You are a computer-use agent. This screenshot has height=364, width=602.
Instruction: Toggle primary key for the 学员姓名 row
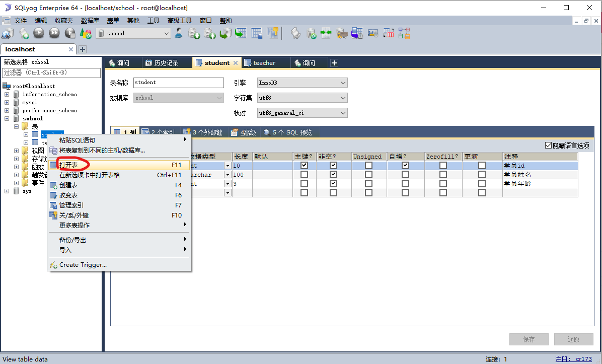click(x=304, y=174)
